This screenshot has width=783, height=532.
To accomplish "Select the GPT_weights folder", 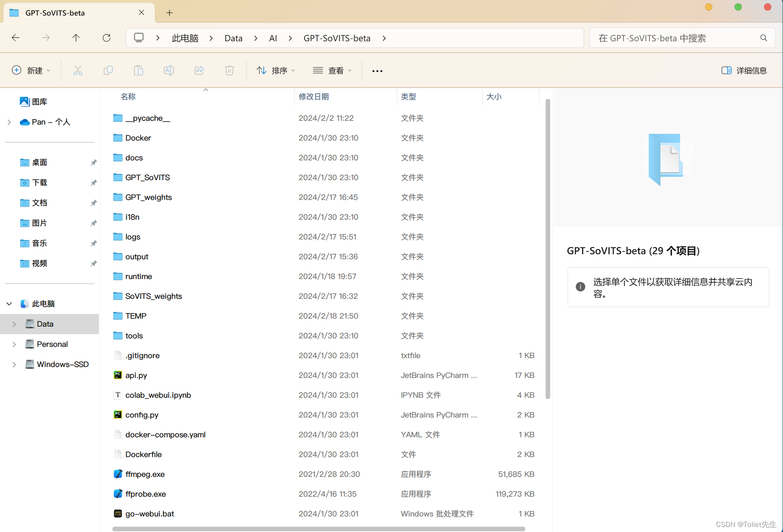I will click(x=148, y=197).
